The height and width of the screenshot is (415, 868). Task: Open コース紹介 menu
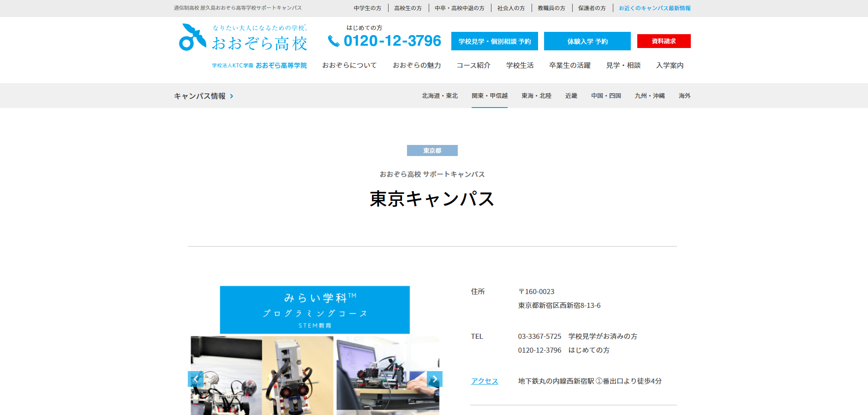[x=473, y=65]
